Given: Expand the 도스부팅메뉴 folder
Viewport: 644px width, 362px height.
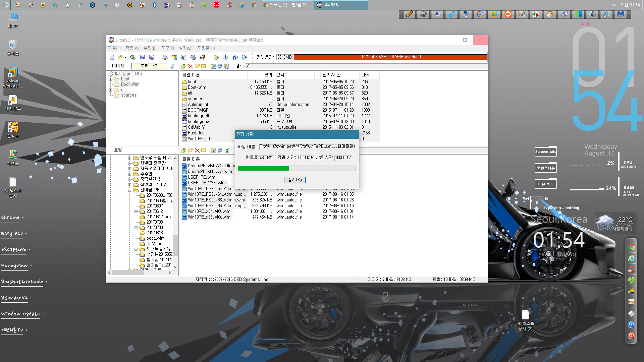Looking at the screenshot, I should (136, 249).
